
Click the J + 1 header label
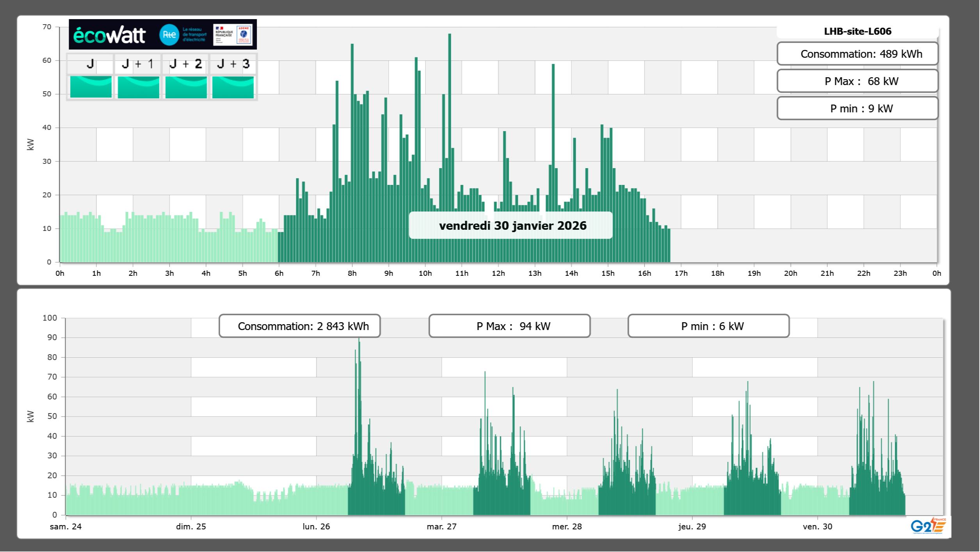(x=138, y=64)
